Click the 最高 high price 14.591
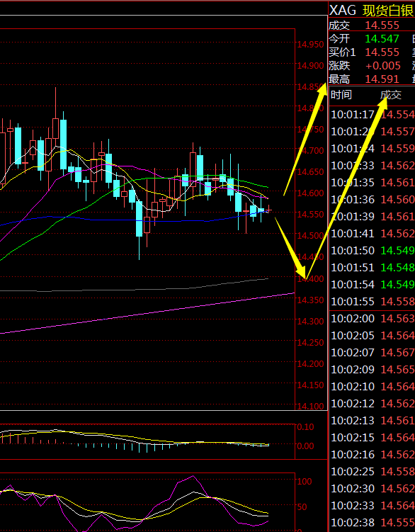Viewport: 415px width, 532px height. pos(382,79)
